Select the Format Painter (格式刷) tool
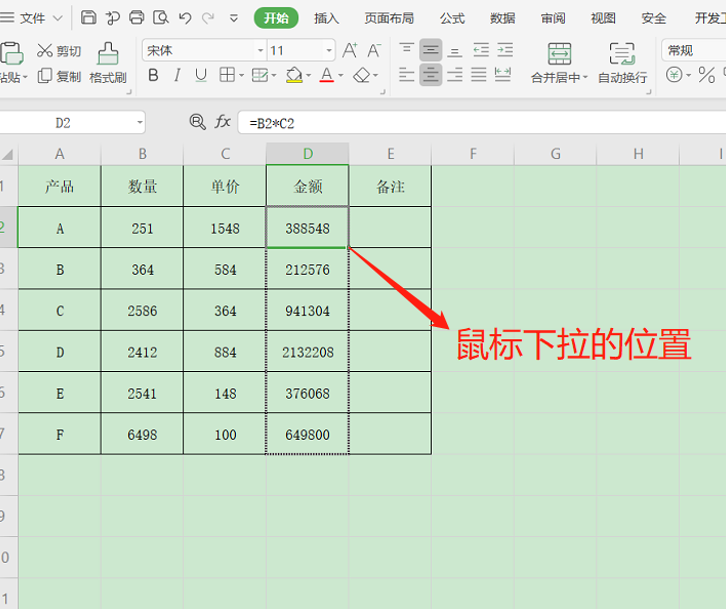The width and height of the screenshot is (726, 609). (108, 63)
